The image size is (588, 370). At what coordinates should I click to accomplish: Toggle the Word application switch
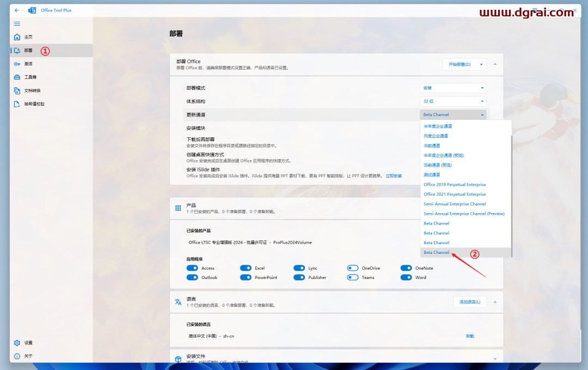pos(406,277)
